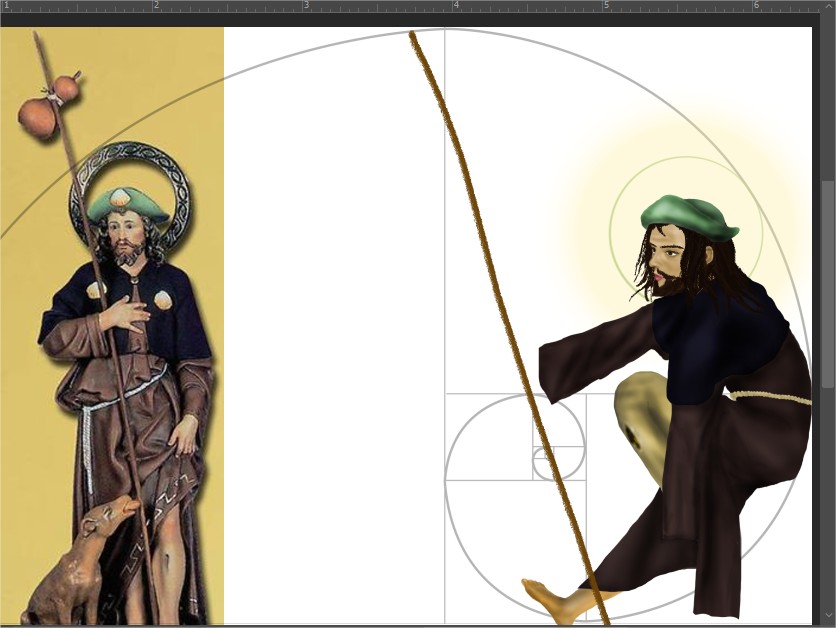Image resolution: width=836 pixels, height=628 pixels.
Task: Click the painted figure's bearded face
Action: [667, 262]
